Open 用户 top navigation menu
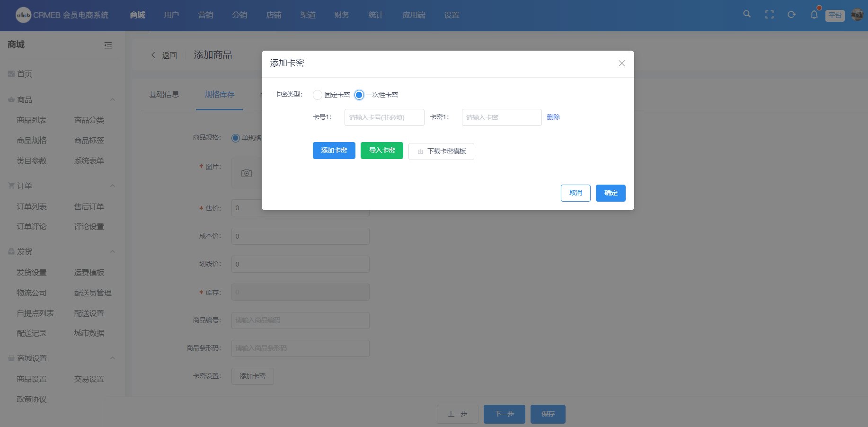The width and height of the screenshot is (868, 427). [172, 15]
